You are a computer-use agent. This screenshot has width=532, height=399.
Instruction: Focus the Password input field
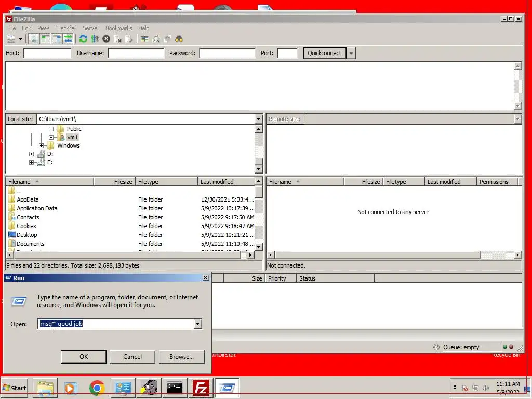tap(228, 54)
